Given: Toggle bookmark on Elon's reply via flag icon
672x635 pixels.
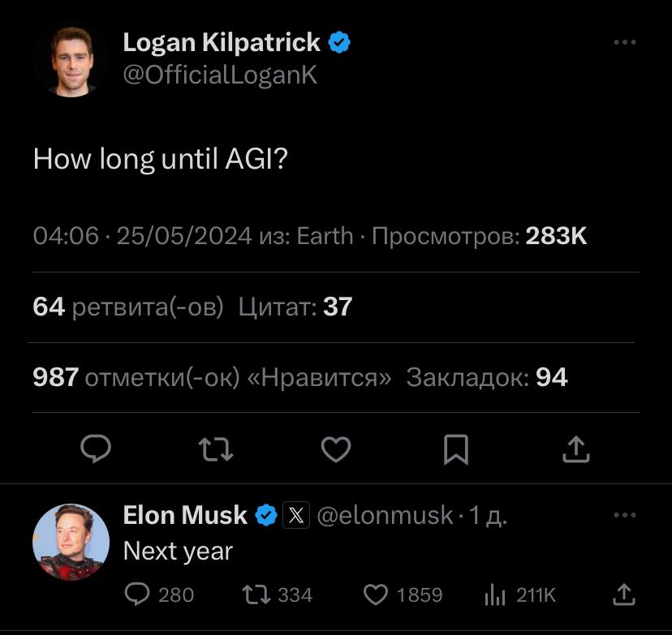Looking at the screenshot, I should [457, 448].
